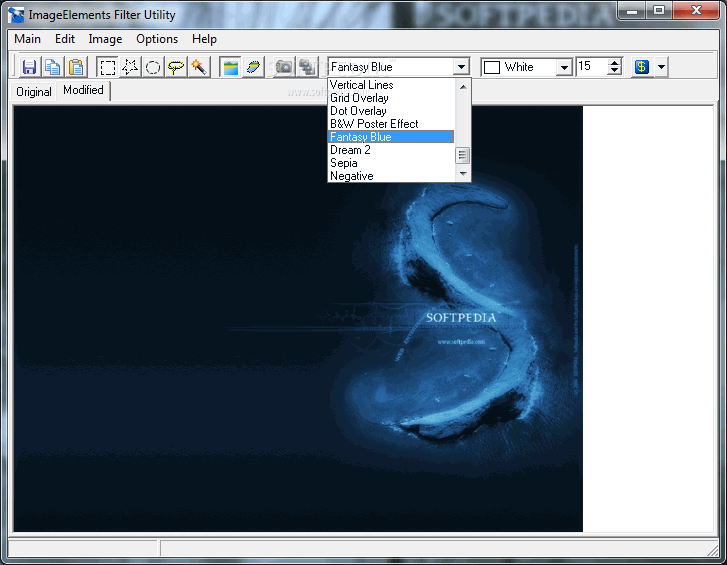Image resolution: width=727 pixels, height=565 pixels.
Task: Choose Dream 2 from filter list
Action: click(x=392, y=150)
